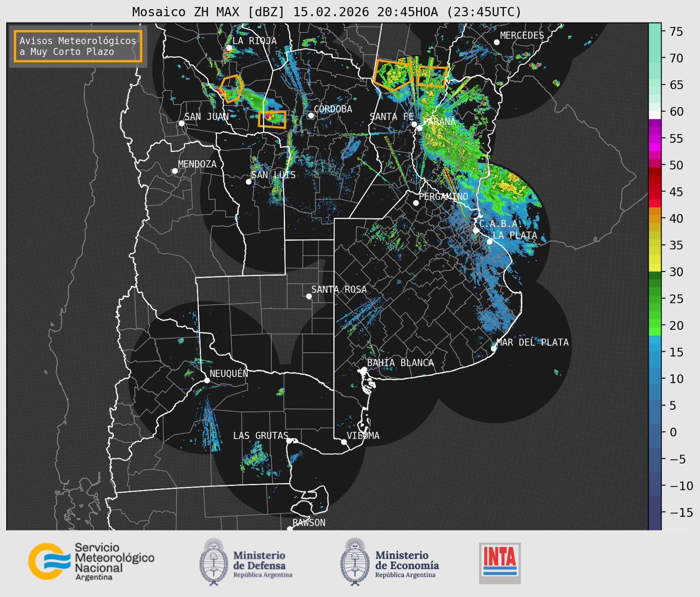Click the Santa Rosa city marker dot
Screen dimensions: 700x597
(309, 296)
